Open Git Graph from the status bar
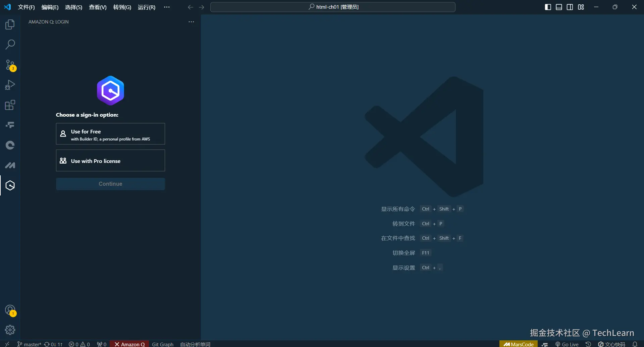The height and width of the screenshot is (347, 644). [163, 344]
